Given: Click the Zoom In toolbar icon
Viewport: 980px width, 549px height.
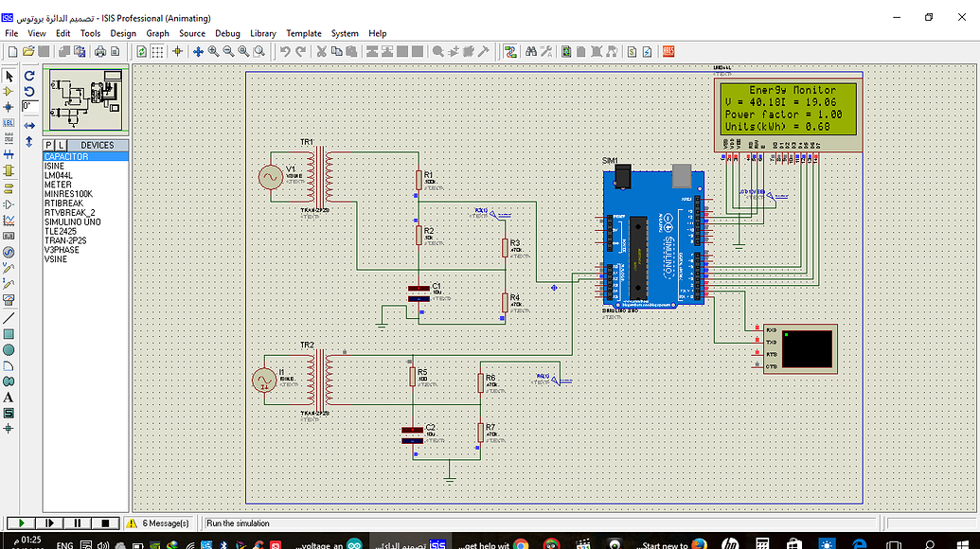Looking at the screenshot, I should [x=212, y=51].
